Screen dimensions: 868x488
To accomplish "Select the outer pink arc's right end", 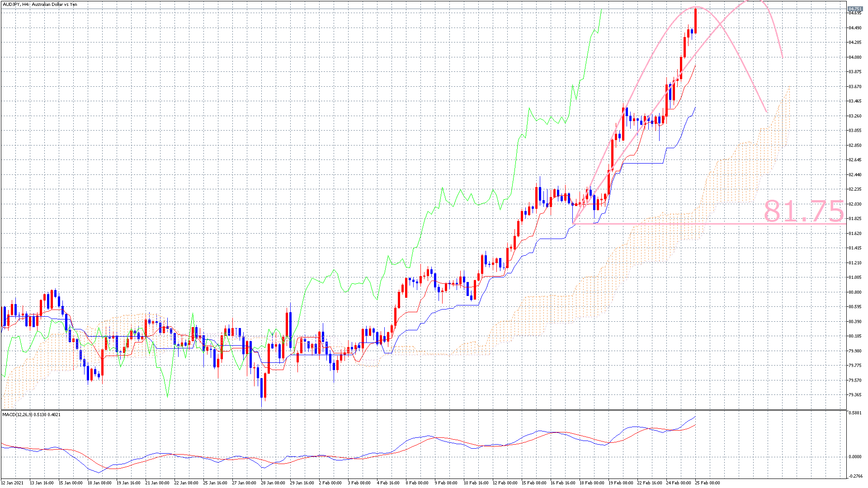I will point(782,56).
